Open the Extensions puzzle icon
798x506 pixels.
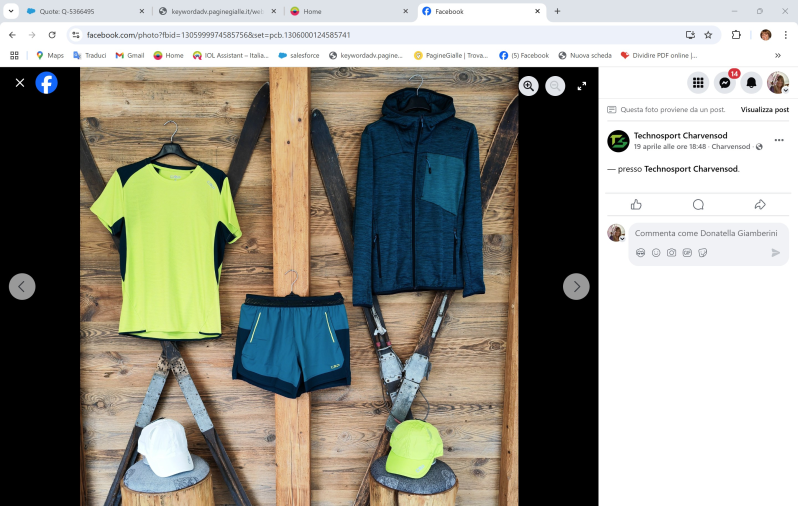736,35
